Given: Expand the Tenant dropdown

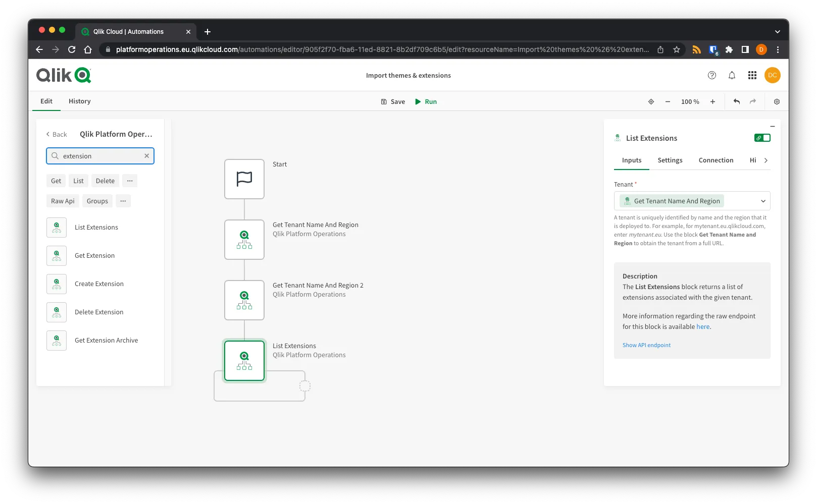Looking at the screenshot, I should [x=763, y=201].
